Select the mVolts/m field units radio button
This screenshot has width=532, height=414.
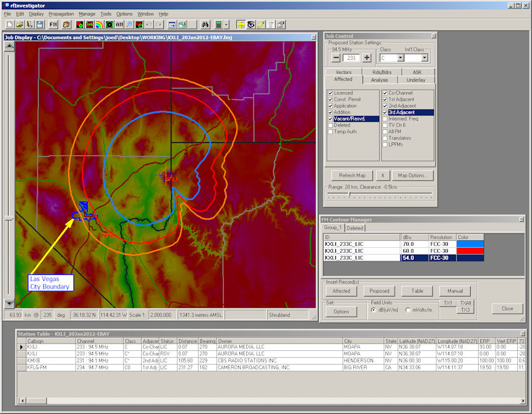coord(408,310)
